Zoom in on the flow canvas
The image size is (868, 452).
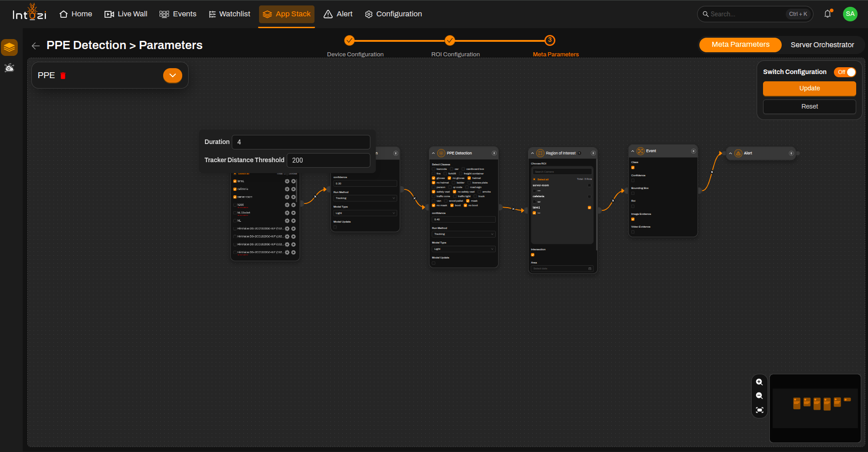759,382
